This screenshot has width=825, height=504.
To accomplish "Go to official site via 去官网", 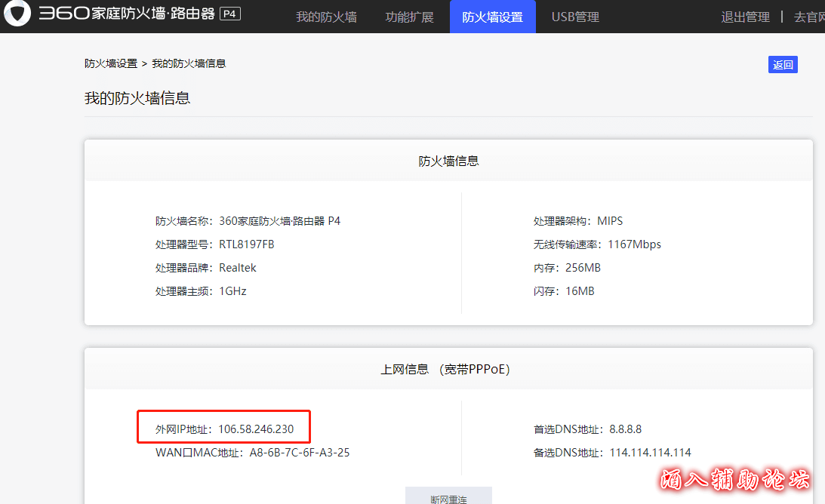I will coord(808,17).
